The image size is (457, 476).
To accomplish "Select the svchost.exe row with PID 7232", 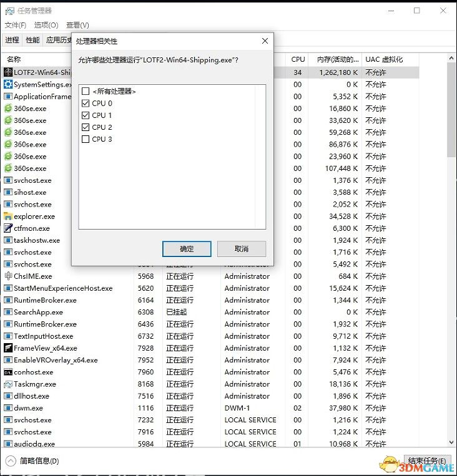I will pyautogui.click(x=211, y=420).
